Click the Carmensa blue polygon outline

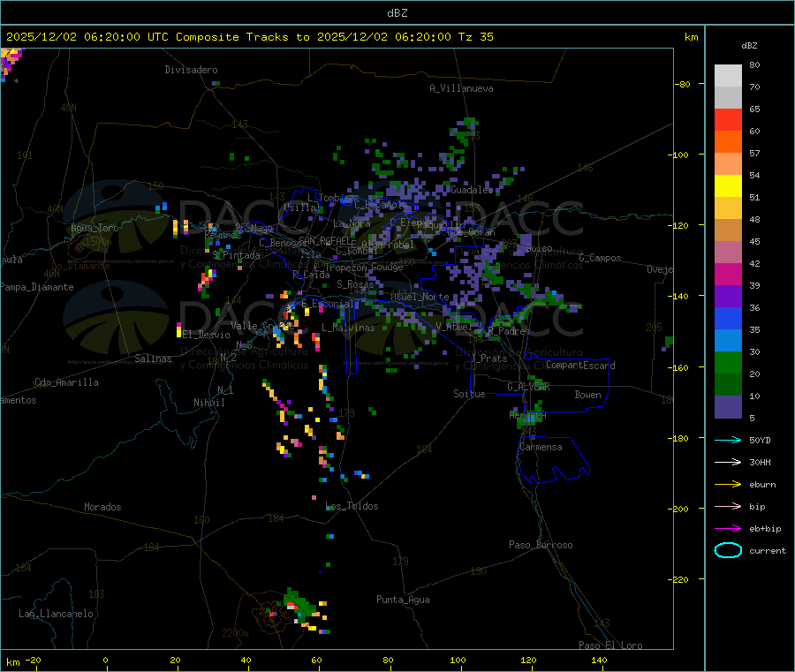[x=553, y=459]
